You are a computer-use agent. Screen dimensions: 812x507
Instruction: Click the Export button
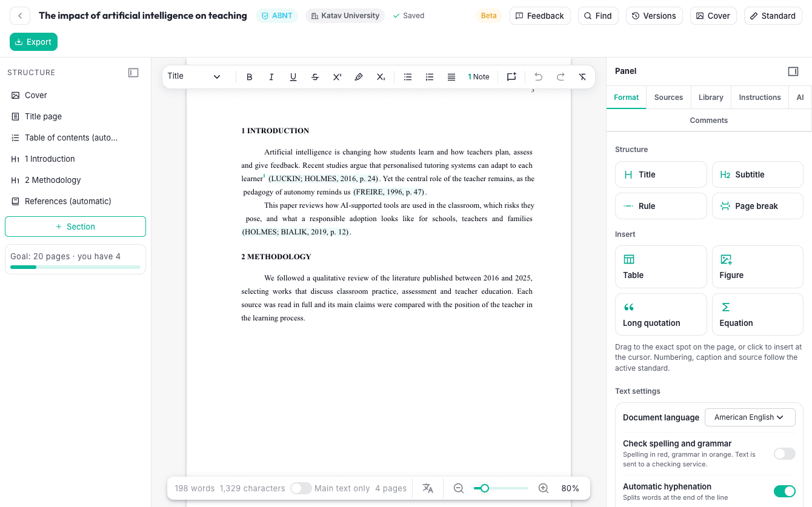[x=34, y=42]
